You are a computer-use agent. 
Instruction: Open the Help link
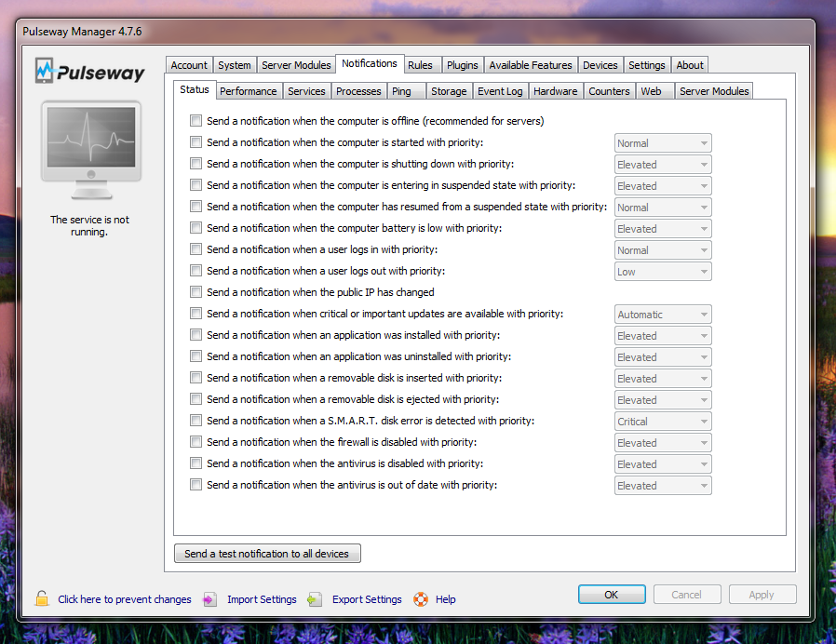coord(446,599)
